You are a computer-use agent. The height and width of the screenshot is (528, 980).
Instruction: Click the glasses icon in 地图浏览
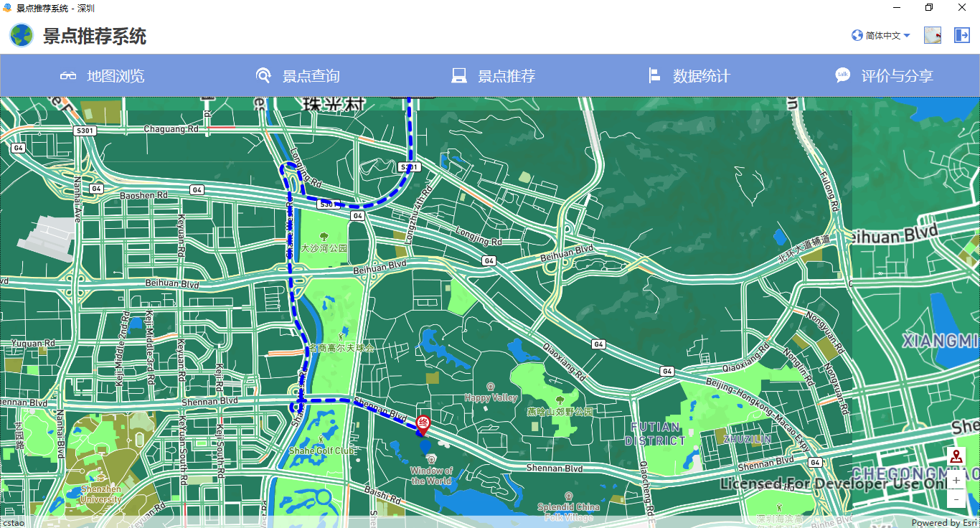click(x=68, y=75)
